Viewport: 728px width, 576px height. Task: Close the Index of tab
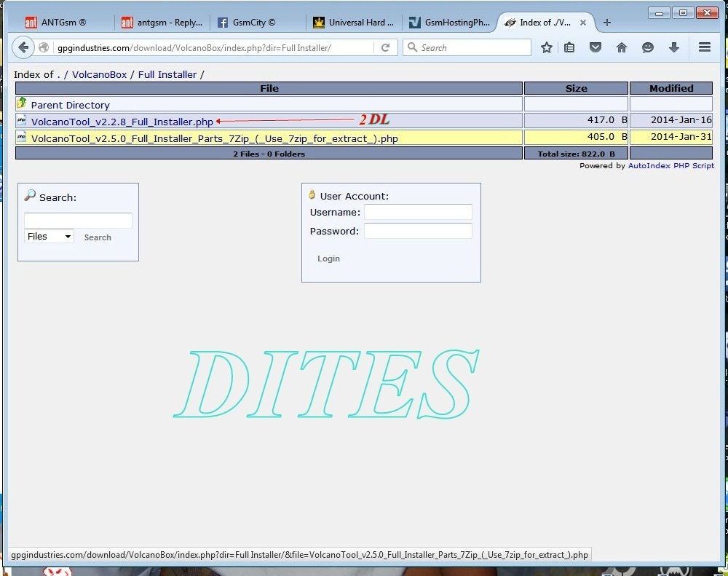click(x=583, y=23)
